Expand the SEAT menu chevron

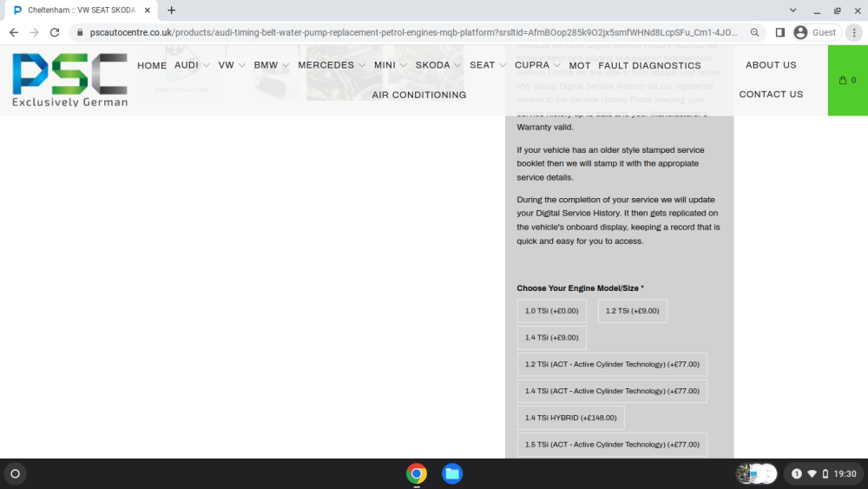pos(503,65)
